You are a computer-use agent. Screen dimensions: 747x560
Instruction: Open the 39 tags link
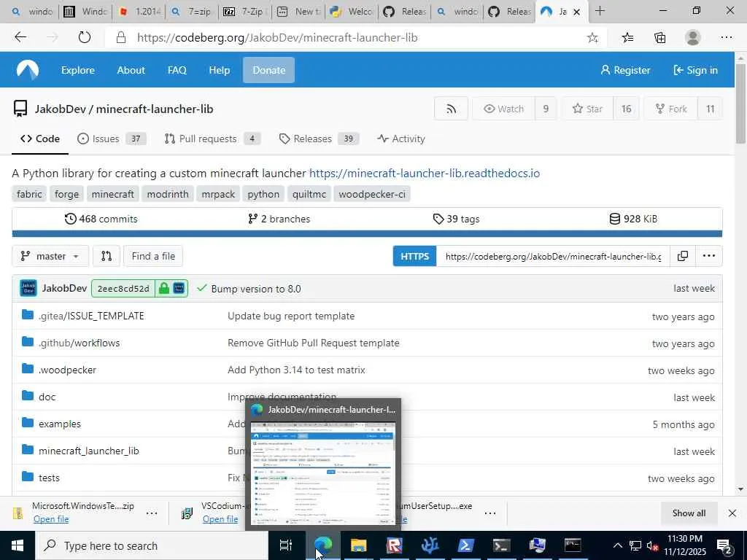coord(457,219)
